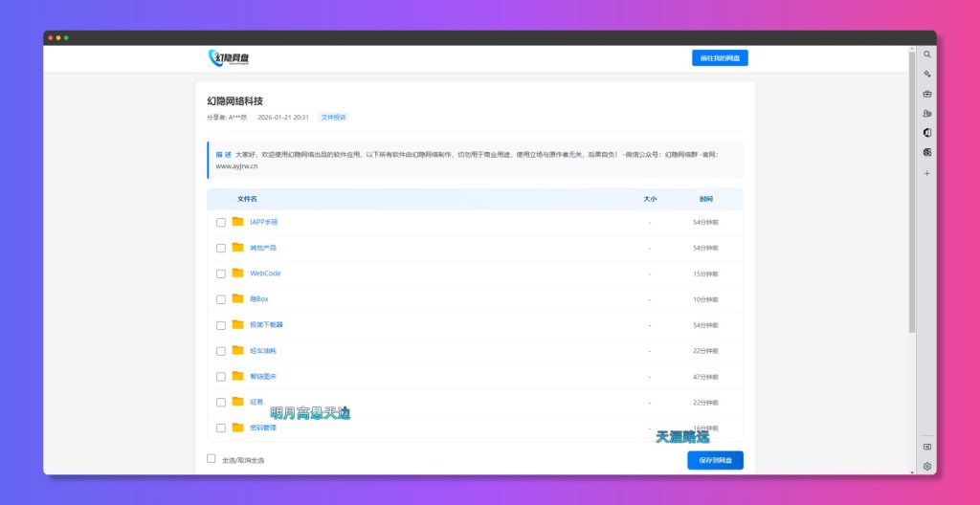
Task: Open the Microsoft 365 sidebar icon
Action: [x=926, y=132]
